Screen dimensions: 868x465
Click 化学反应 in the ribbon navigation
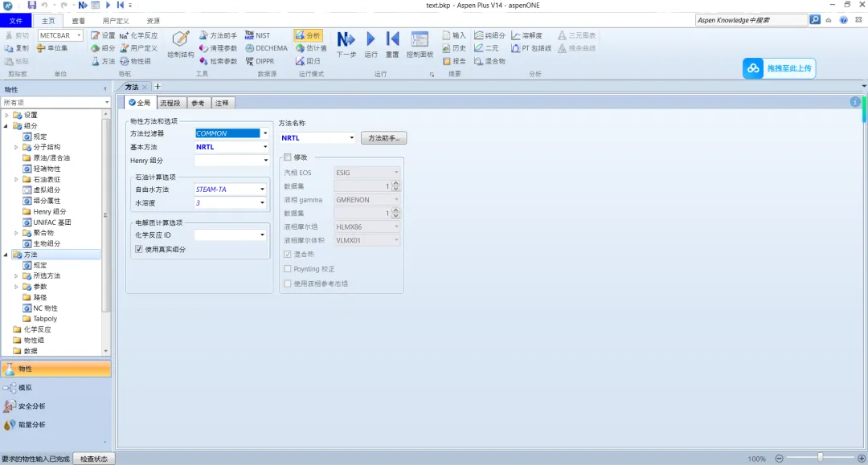point(138,35)
